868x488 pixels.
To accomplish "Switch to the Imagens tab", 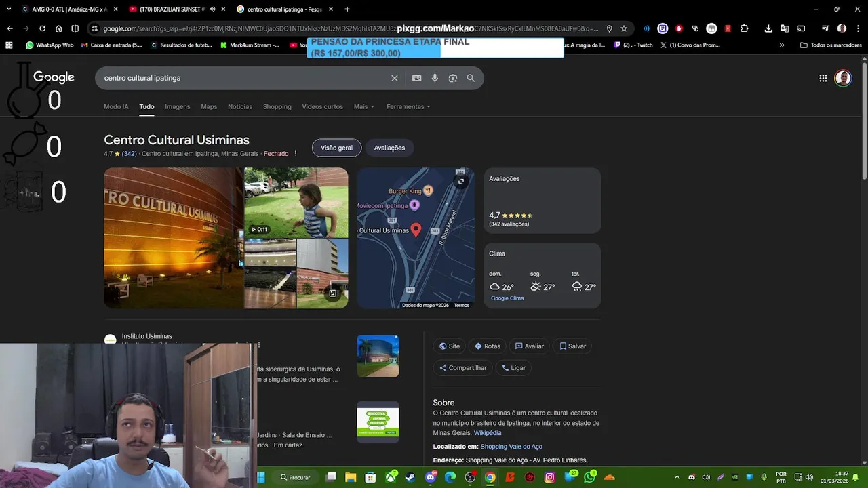I will (178, 106).
